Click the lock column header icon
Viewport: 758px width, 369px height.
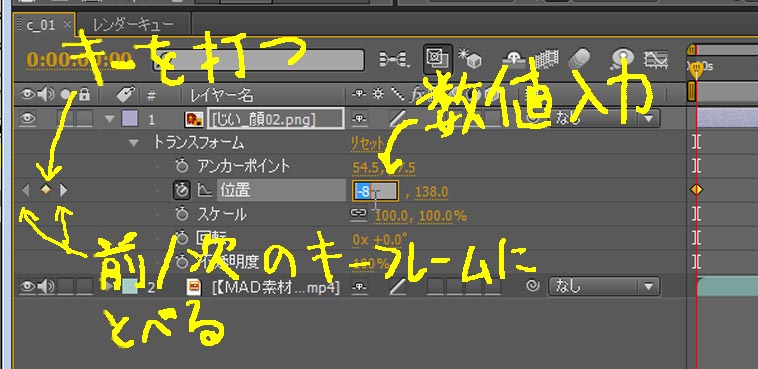click(85, 95)
